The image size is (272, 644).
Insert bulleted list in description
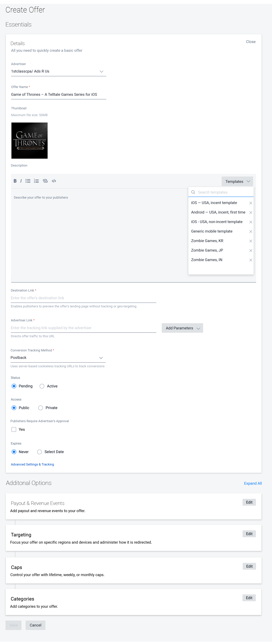point(28,181)
